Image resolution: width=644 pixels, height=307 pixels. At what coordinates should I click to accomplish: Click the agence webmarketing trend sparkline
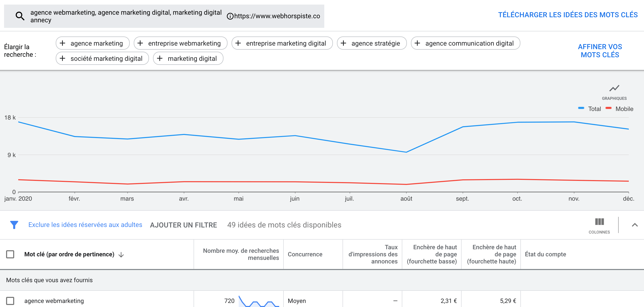tap(259, 301)
